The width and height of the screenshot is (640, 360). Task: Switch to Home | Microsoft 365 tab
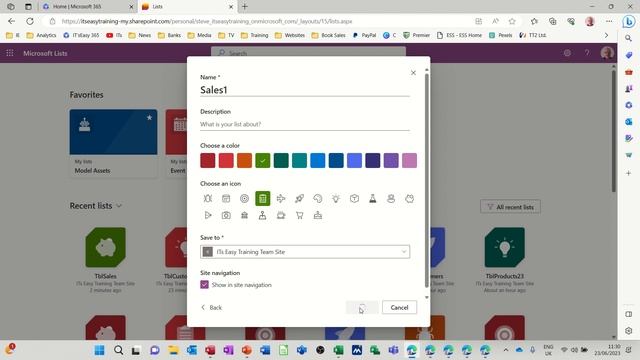click(88, 7)
